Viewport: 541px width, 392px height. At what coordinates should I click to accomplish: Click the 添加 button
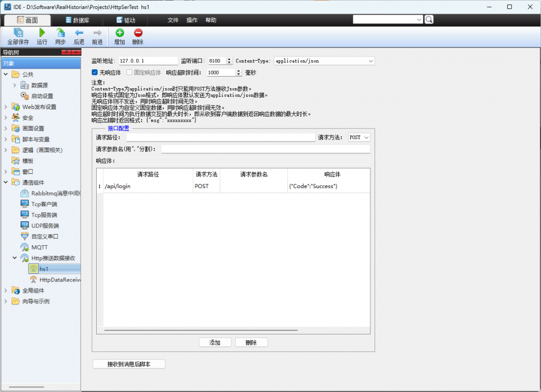point(215,342)
